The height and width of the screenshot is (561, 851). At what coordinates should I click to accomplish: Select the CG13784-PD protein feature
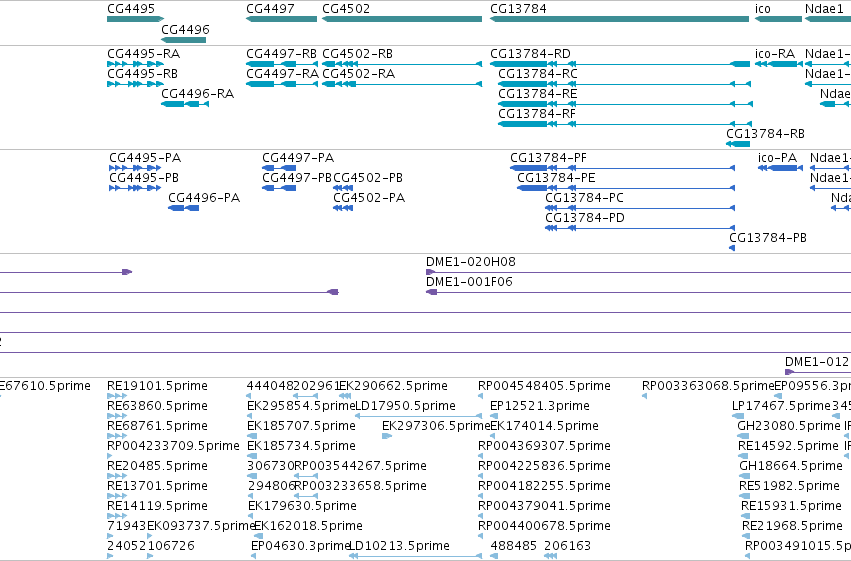(x=640, y=228)
